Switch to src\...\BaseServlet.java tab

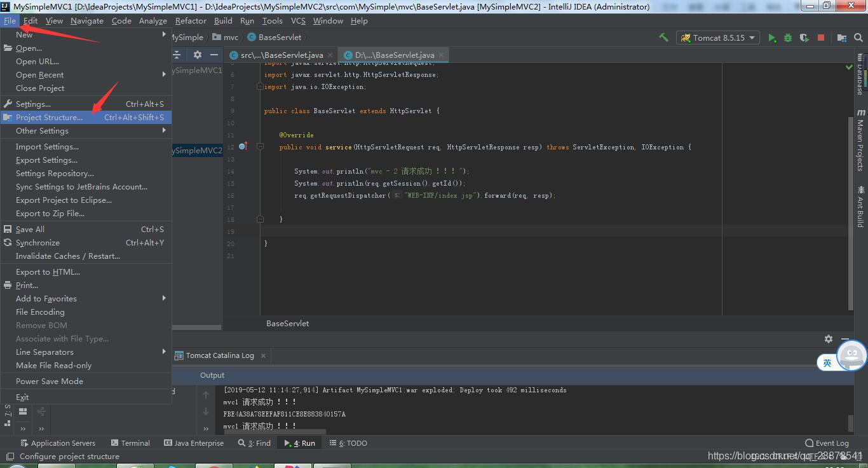tap(281, 55)
